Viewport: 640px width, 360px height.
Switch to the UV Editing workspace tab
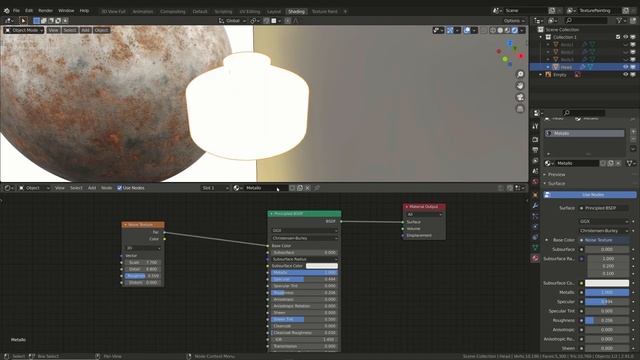point(250,11)
